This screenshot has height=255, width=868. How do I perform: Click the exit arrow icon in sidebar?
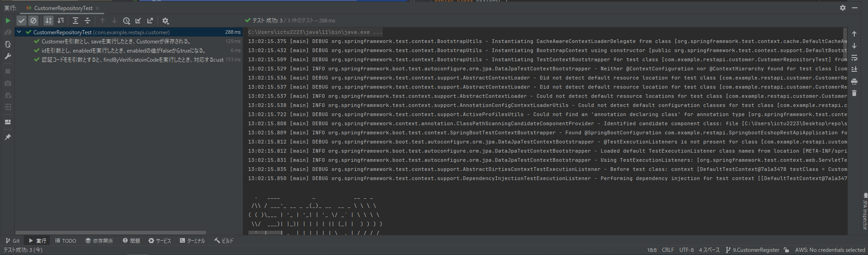8,107
